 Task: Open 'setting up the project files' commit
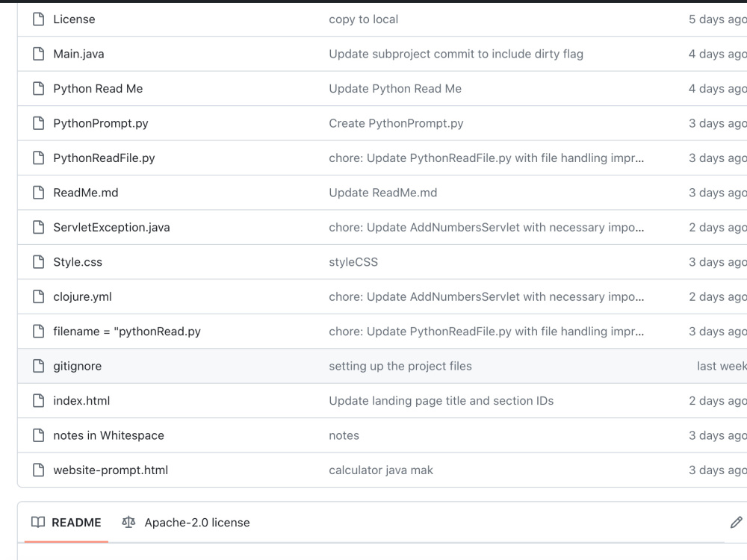400,366
